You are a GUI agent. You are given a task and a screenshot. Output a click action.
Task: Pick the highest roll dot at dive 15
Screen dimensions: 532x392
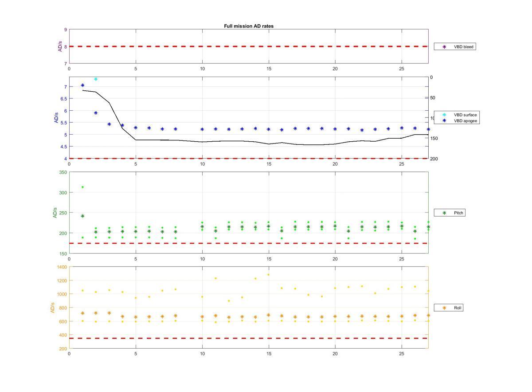269,275
